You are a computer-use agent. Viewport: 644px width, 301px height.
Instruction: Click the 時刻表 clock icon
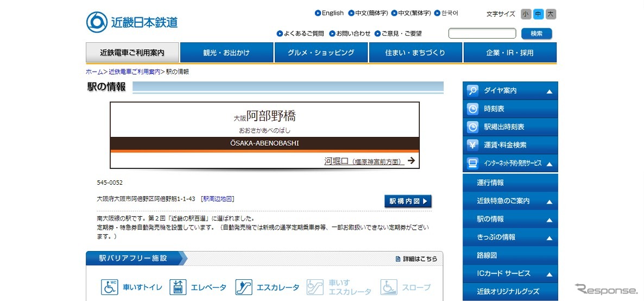(x=473, y=109)
